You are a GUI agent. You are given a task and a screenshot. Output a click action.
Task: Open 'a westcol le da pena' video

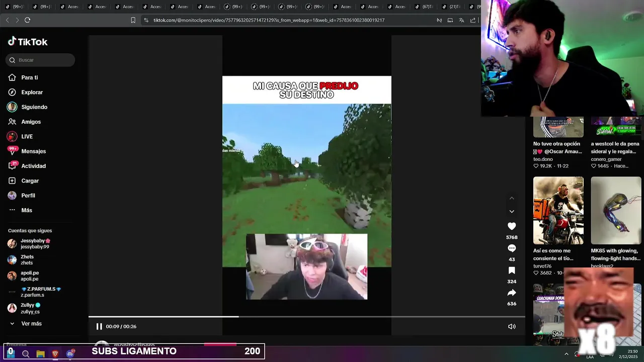pos(616,147)
